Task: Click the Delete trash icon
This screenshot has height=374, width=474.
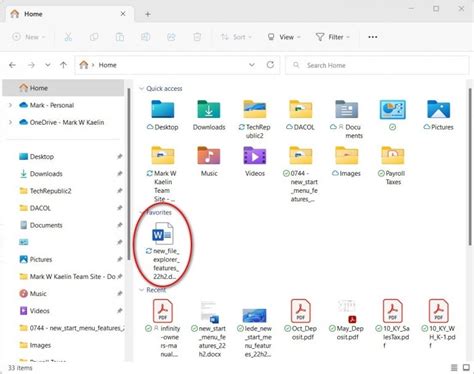Action: pos(197,37)
